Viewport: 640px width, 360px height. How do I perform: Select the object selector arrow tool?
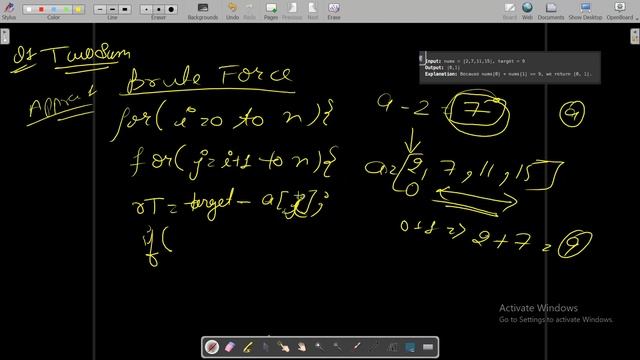point(266,347)
